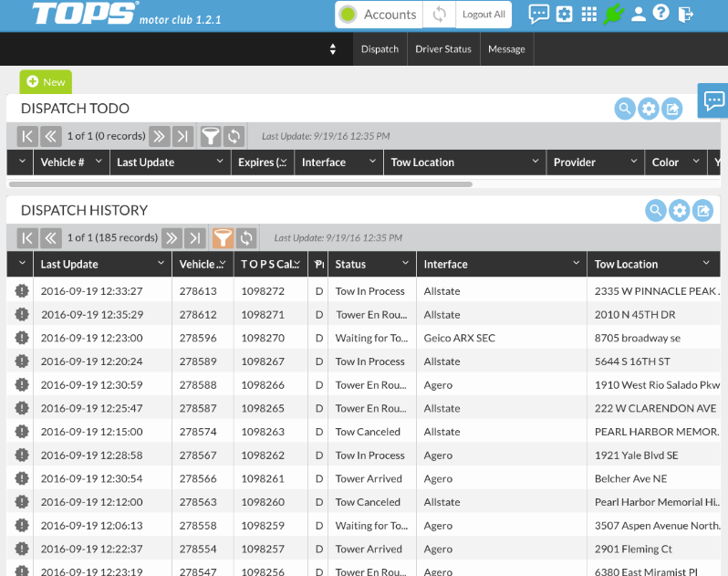Click the accounts refresh sync icon
Screen dimensions: 728x576
coord(439,15)
